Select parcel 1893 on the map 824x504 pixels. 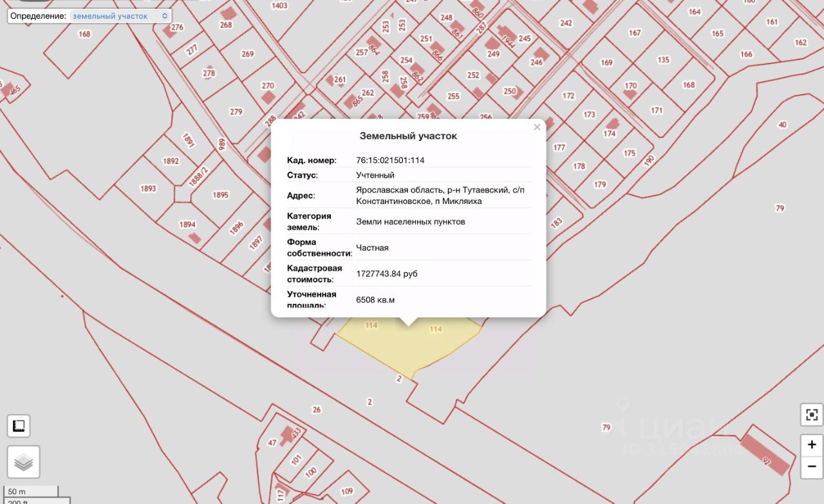(x=148, y=189)
